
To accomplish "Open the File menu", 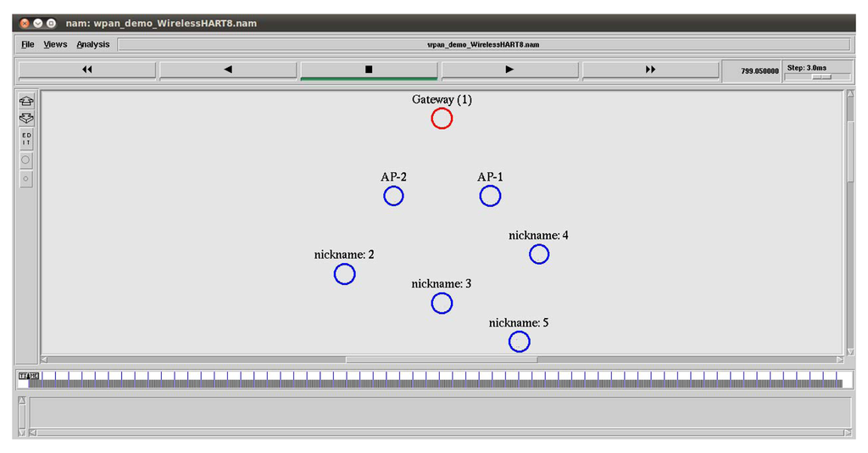I will click(28, 44).
